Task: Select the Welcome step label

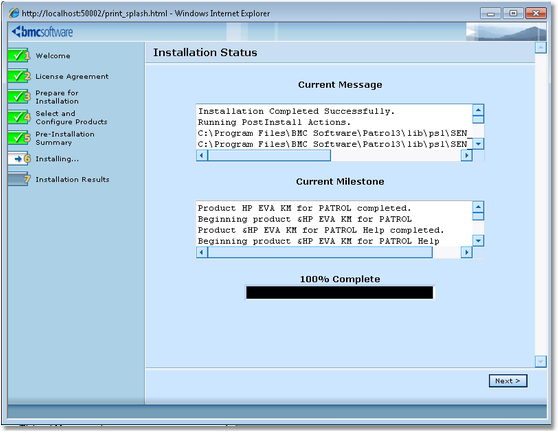Action: (x=53, y=56)
